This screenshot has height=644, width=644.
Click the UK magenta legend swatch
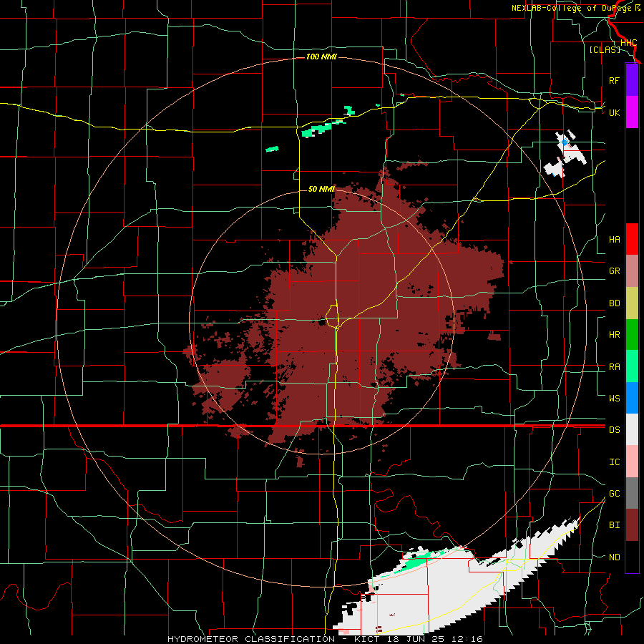point(632,112)
